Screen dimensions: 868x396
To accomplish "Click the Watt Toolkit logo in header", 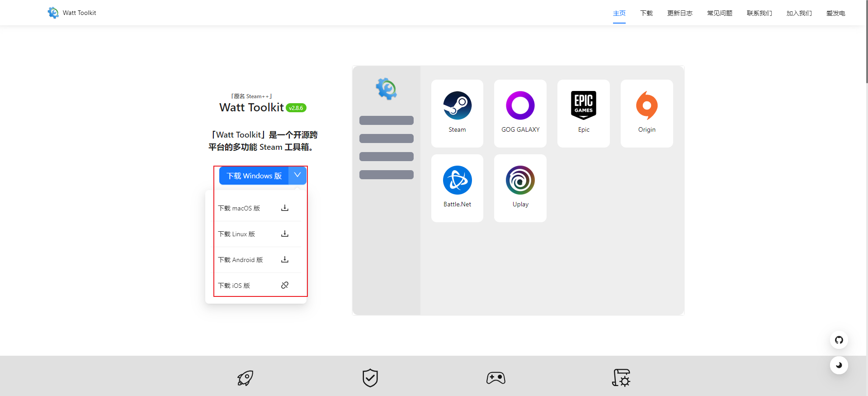I will [53, 13].
